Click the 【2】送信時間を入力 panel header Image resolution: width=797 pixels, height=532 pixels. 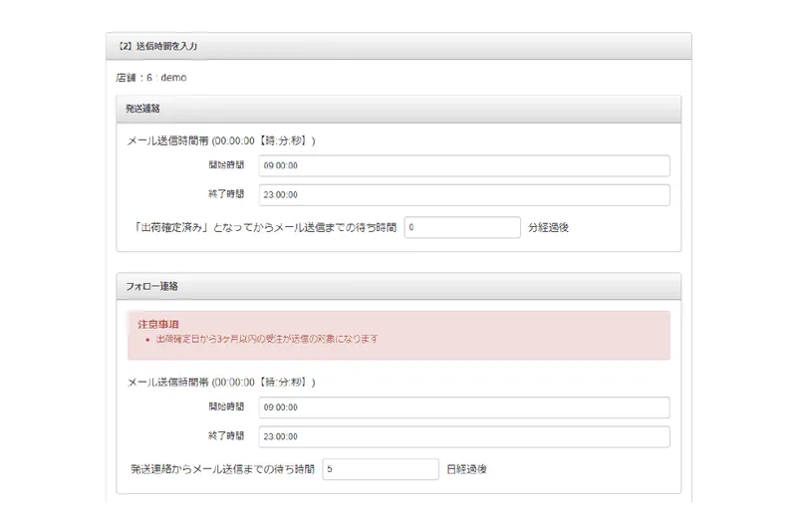[x=398, y=46]
